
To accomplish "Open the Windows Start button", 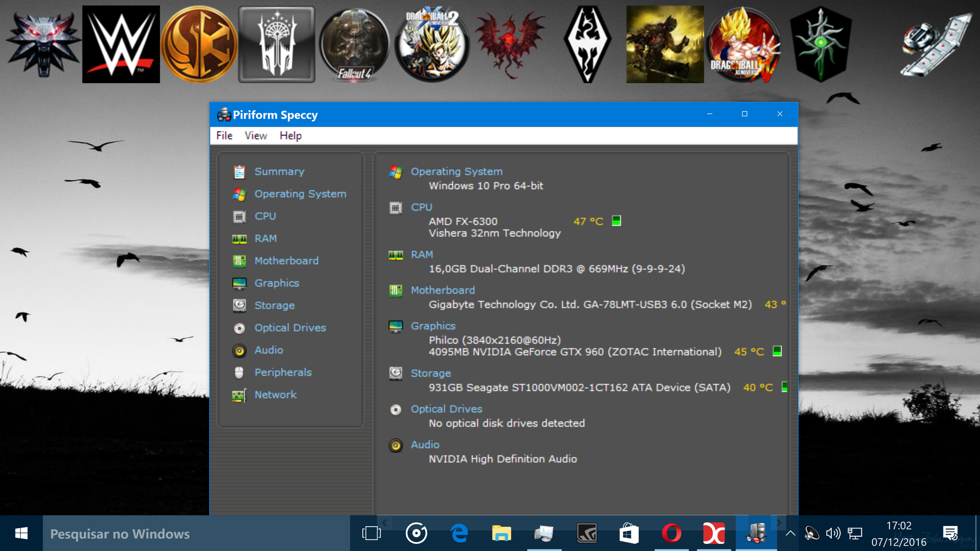I will (21, 533).
